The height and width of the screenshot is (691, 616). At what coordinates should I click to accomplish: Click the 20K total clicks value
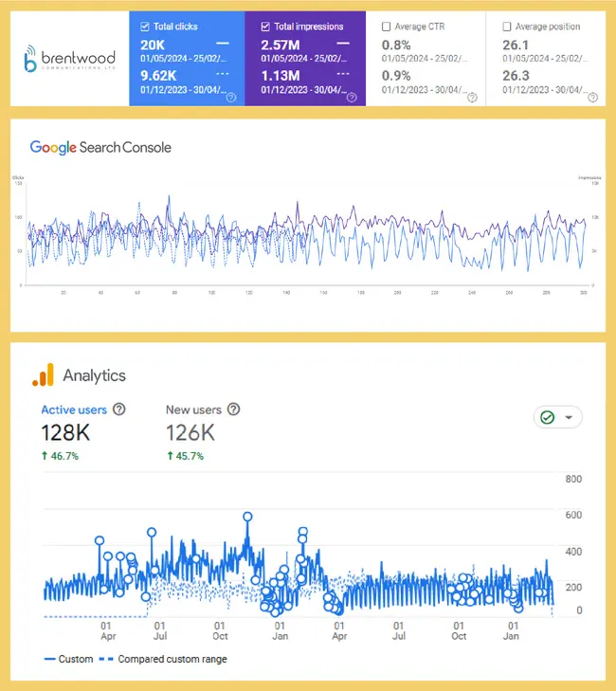153,45
